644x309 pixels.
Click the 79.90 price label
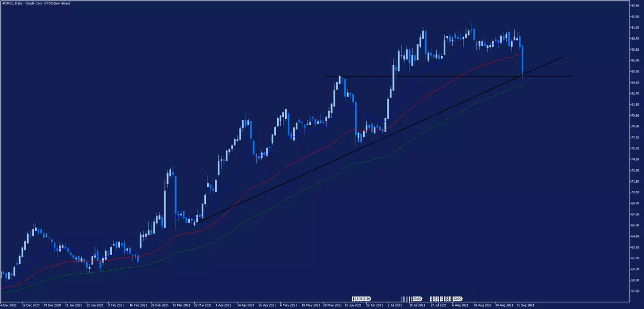[635, 115]
